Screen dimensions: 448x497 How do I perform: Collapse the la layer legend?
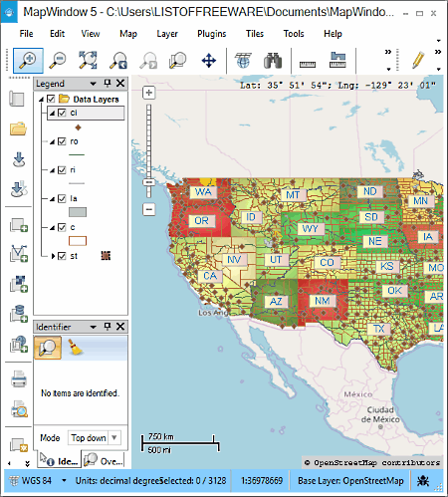pos(53,199)
